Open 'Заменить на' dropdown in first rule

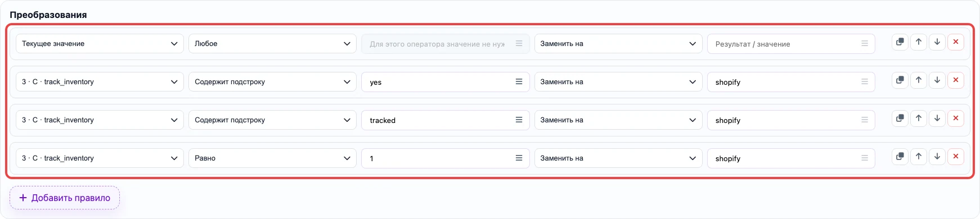(x=618, y=44)
